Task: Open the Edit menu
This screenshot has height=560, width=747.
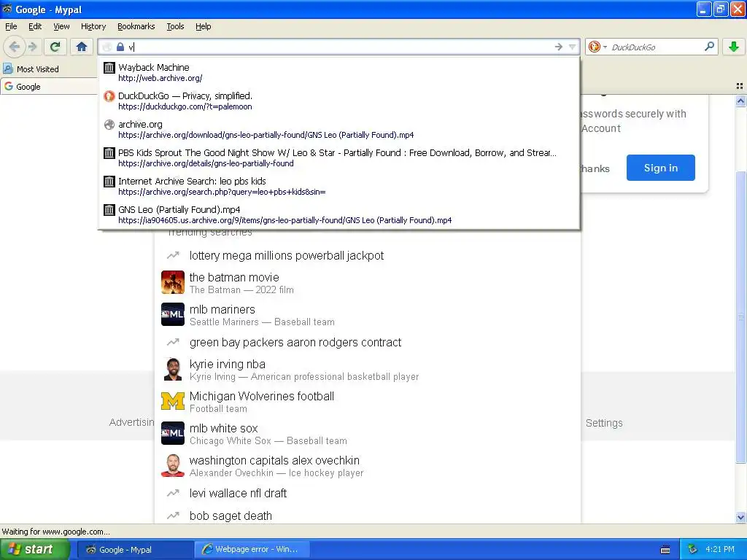Action: [35, 26]
